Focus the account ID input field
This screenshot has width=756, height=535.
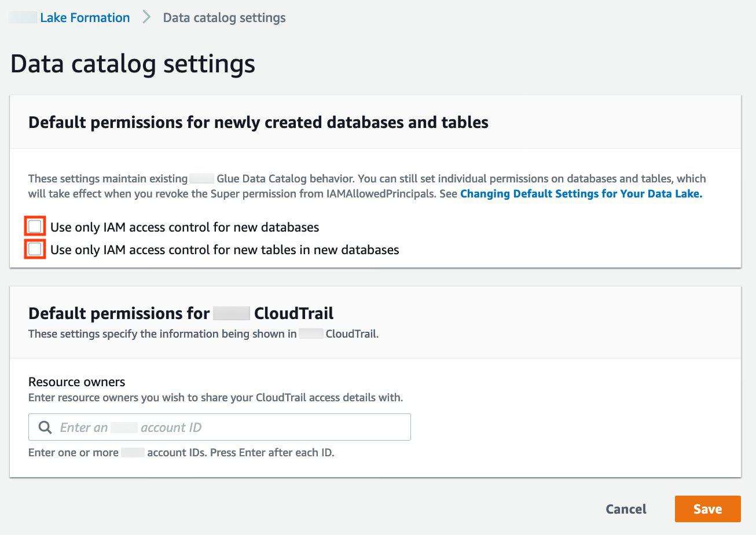232,427
